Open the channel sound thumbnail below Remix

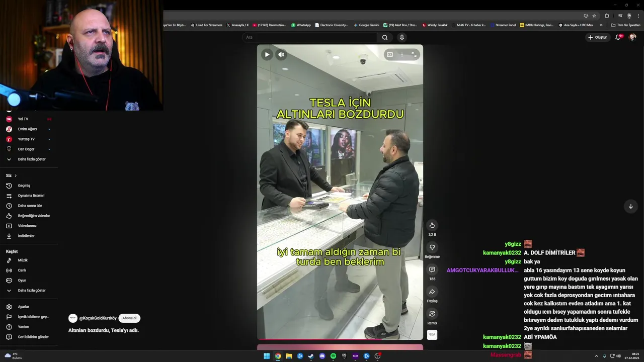click(x=432, y=335)
